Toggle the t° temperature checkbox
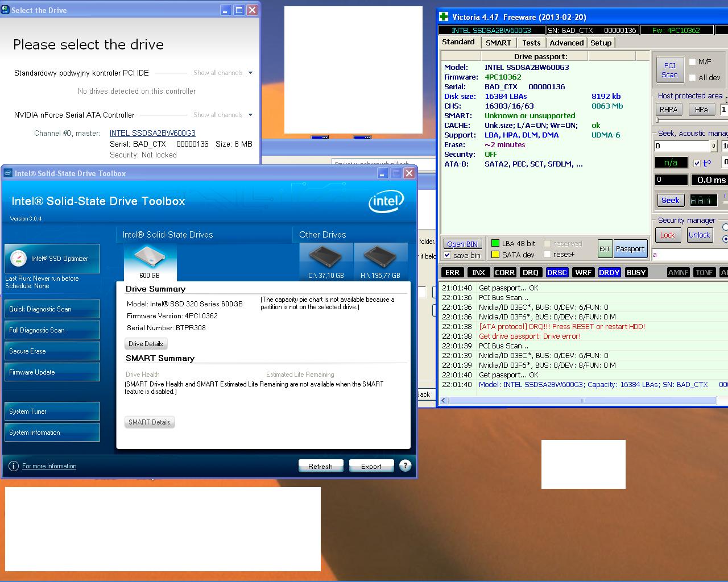728x582 pixels. (x=697, y=163)
